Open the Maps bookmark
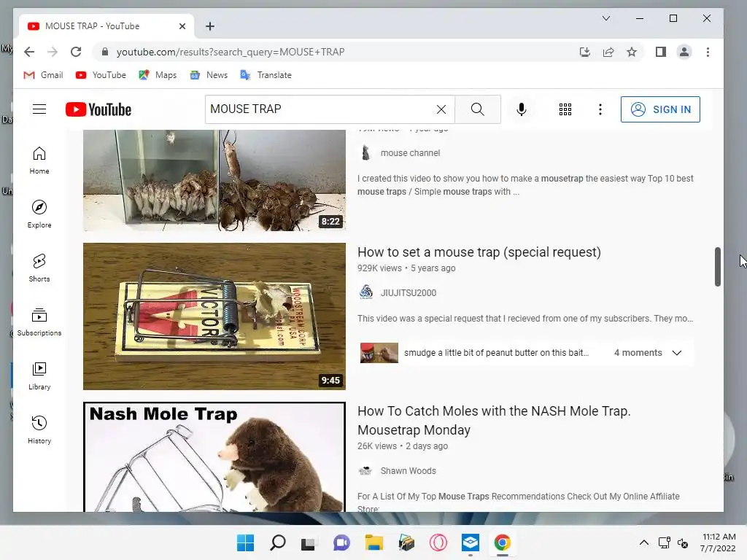Image resolution: width=747 pixels, height=560 pixels. click(x=158, y=75)
